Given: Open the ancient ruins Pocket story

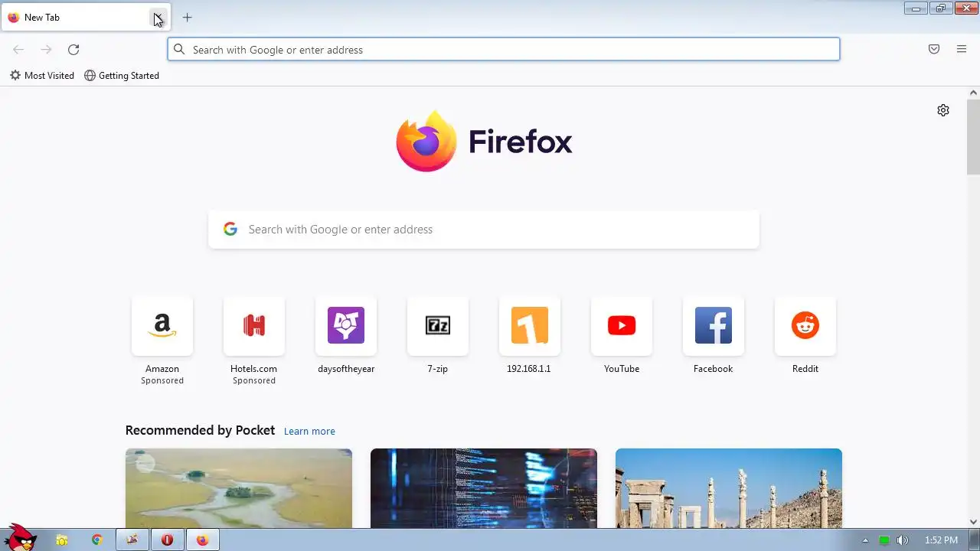Looking at the screenshot, I should click(729, 488).
